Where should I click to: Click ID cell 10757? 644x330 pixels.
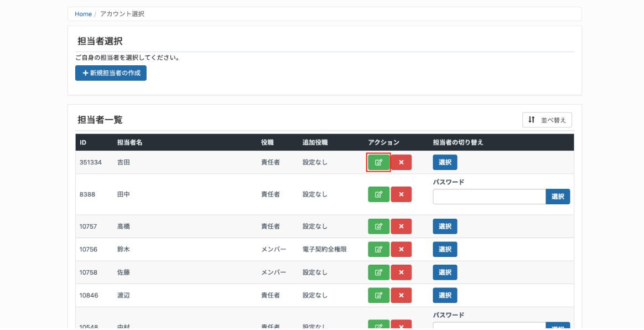89,226
